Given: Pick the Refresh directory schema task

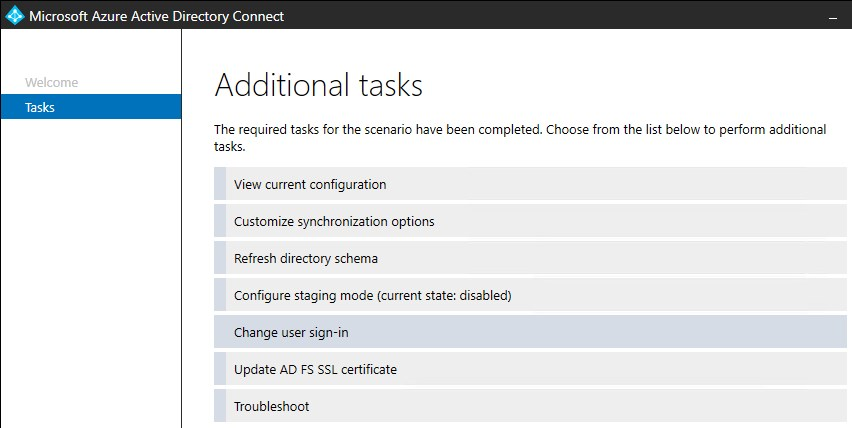Looking at the screenshot, I should [306, 258].
